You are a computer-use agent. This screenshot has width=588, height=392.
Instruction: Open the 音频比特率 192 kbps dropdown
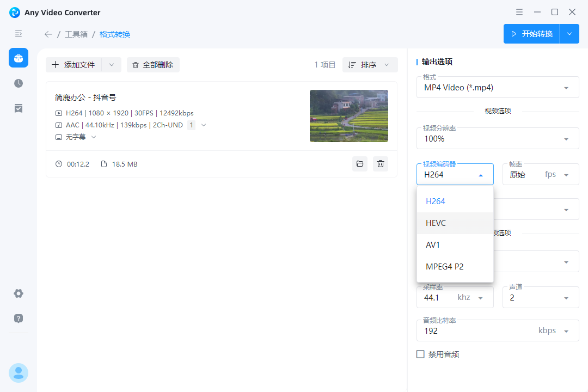[x=498, y=330]
